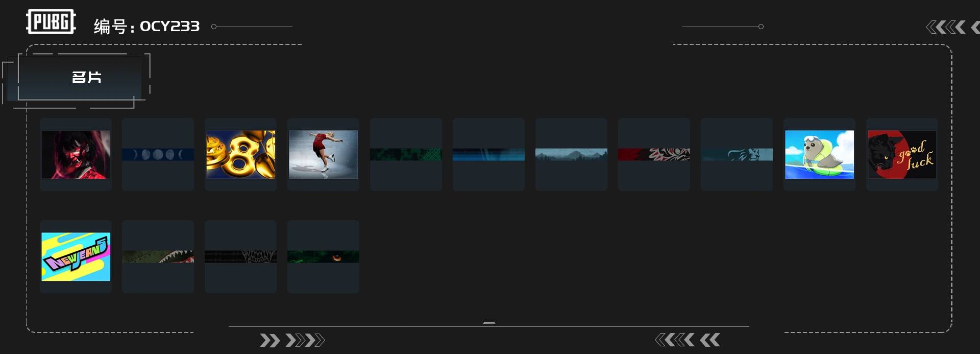Select the seal on float nameplate
The width and height of the screenshot is (980, 354).
click(819, 154)
